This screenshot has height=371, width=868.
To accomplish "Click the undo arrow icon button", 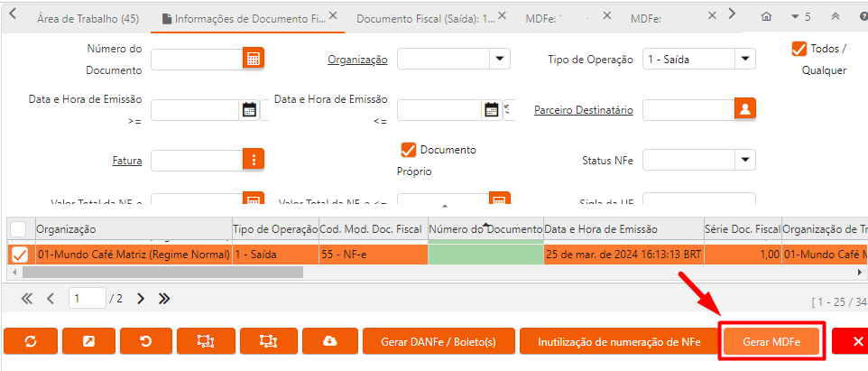I will click(145, 340).
